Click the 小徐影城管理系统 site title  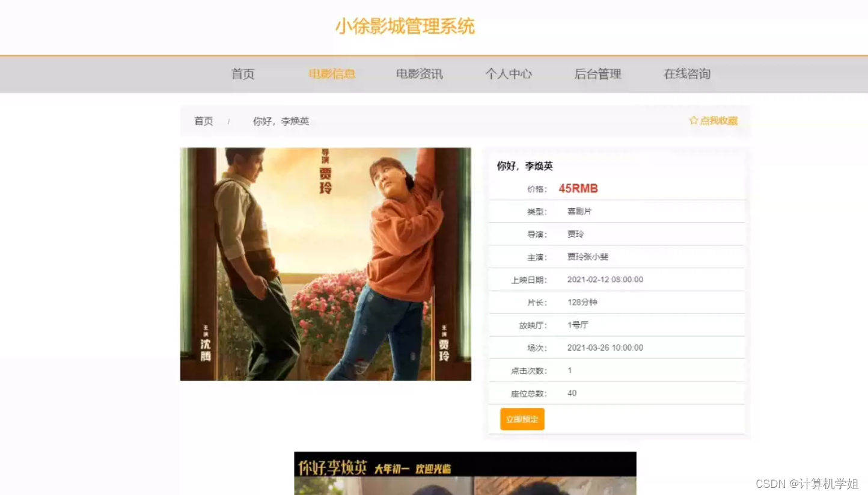pos(405,26)
